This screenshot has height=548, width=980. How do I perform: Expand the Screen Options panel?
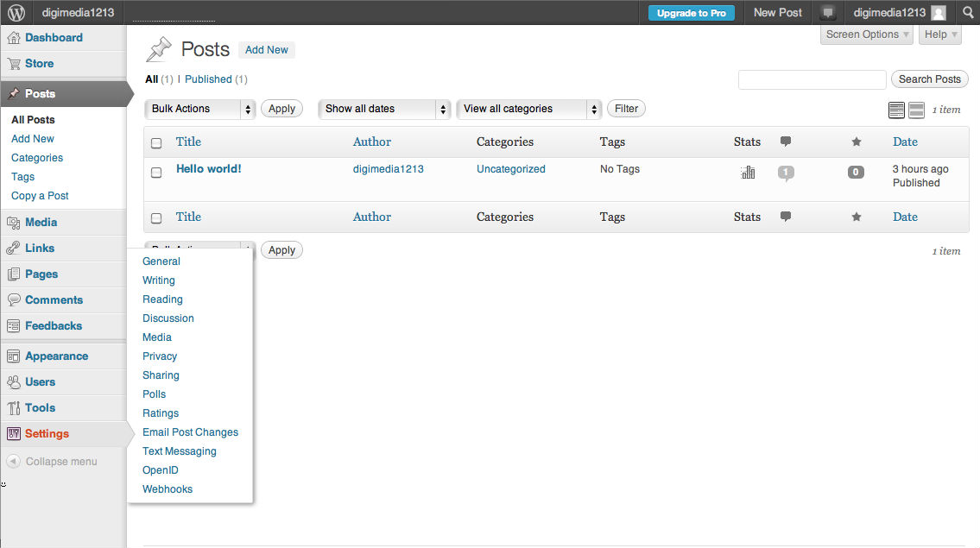pos(867,35)
